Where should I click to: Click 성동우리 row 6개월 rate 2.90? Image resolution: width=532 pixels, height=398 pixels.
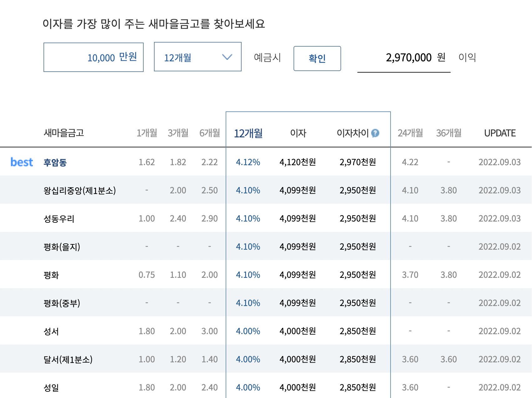pyautogui.click(x=210, y=218)
